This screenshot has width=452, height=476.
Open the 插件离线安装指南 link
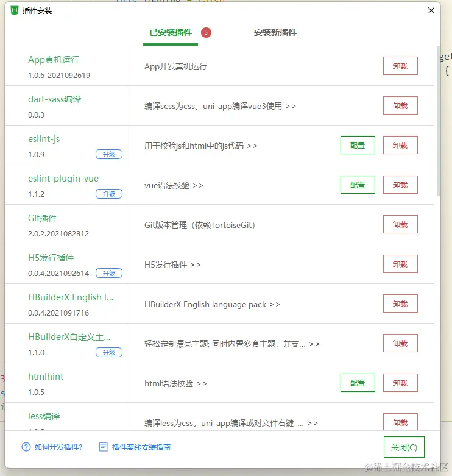(141, 447)
